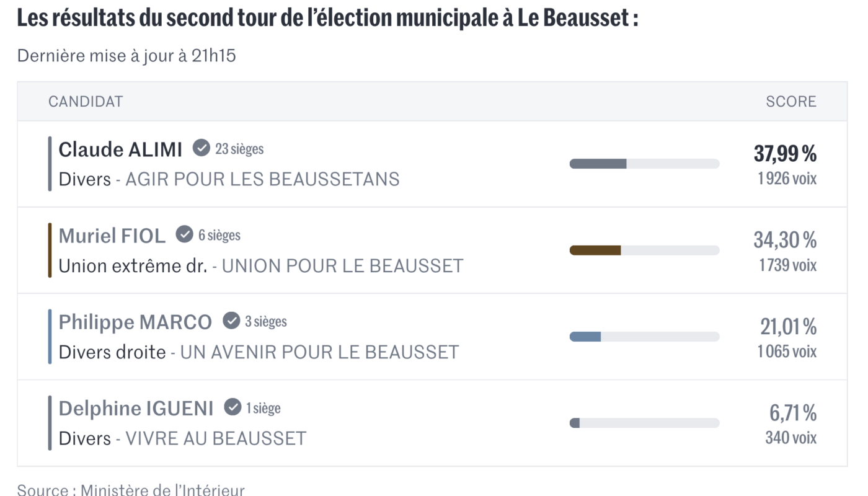Click the VIVRE AU BEAUSSET list name
Viewport: 868px width, 496px height.
[216, 438]
